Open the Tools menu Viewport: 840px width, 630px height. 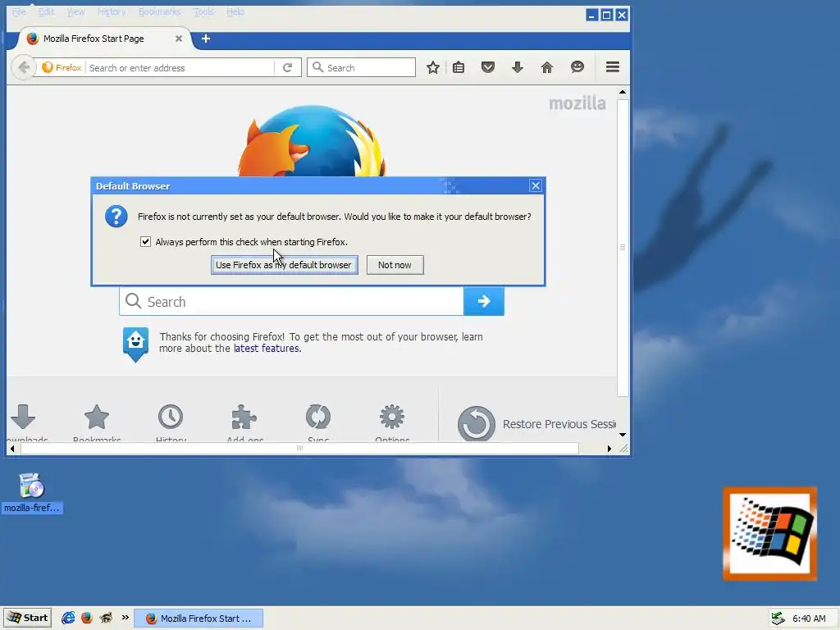[203, 11]
